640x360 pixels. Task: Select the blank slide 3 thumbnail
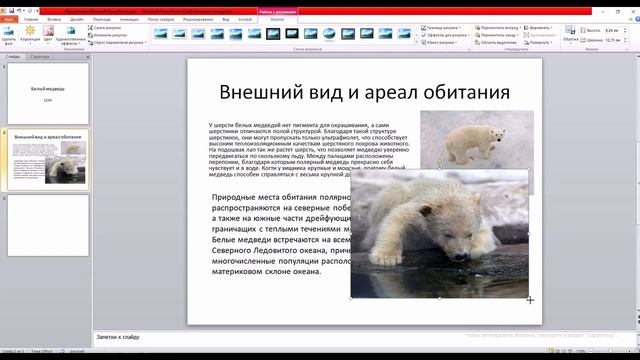click(x=48, y=225)
